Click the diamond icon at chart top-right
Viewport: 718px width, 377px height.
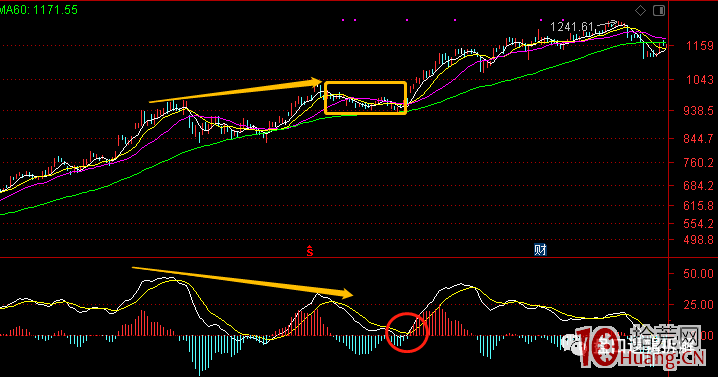point(640,11)
